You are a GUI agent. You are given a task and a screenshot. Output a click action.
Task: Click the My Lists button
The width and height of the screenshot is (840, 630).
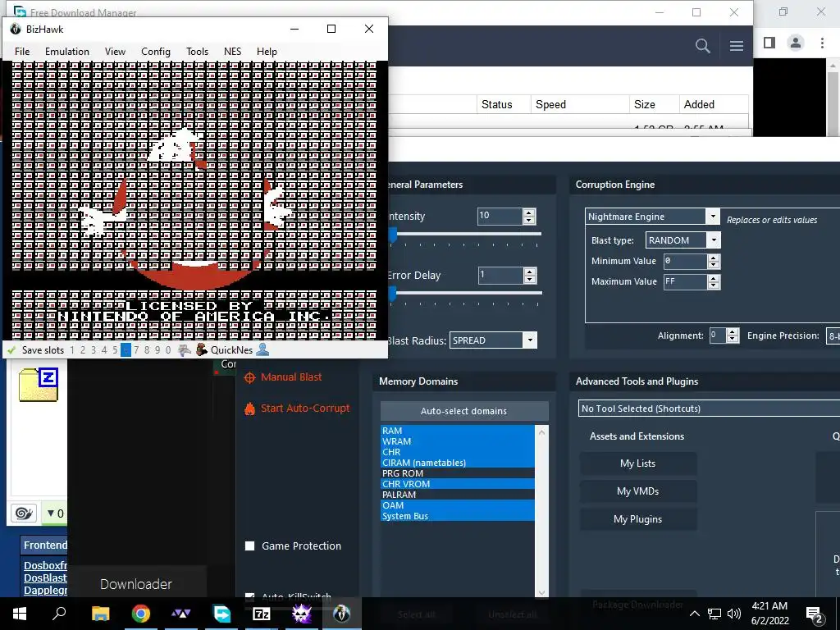click(637, 463)
